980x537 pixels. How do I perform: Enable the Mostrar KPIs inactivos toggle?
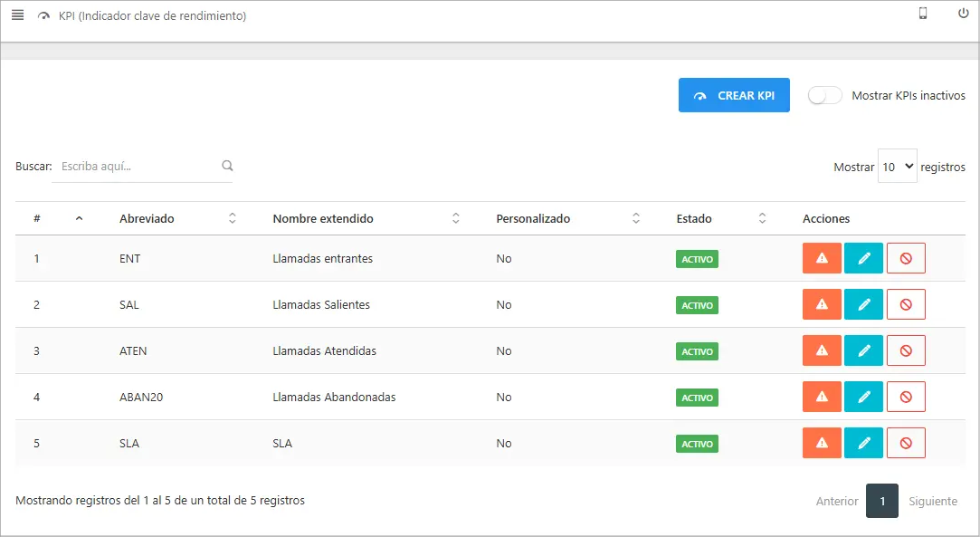(824, 94)
